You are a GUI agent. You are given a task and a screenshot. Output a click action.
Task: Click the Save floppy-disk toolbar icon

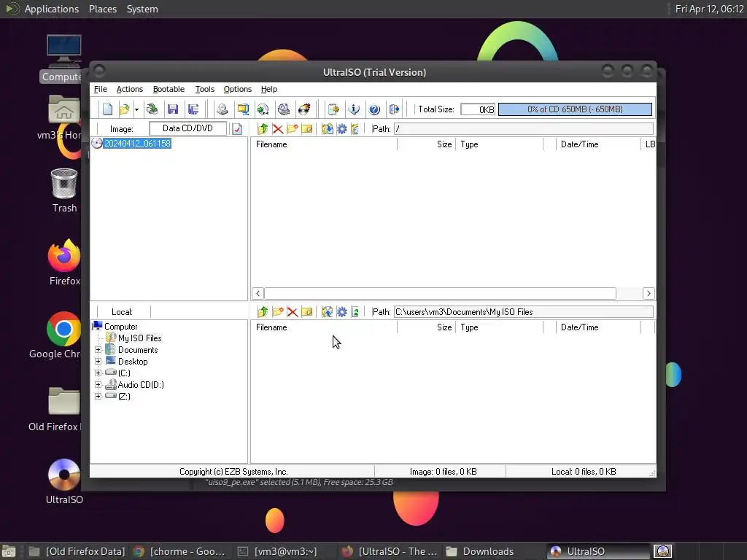pos(173,109)
